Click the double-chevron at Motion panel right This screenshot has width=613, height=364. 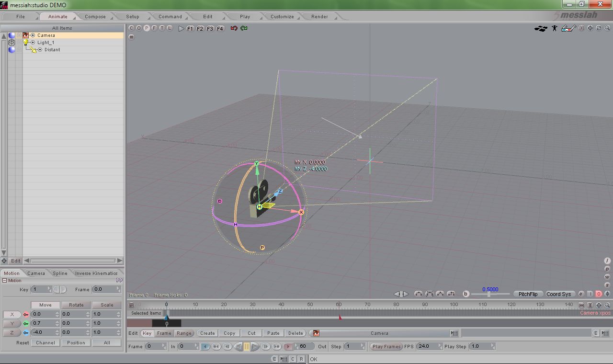coord(119,281)
